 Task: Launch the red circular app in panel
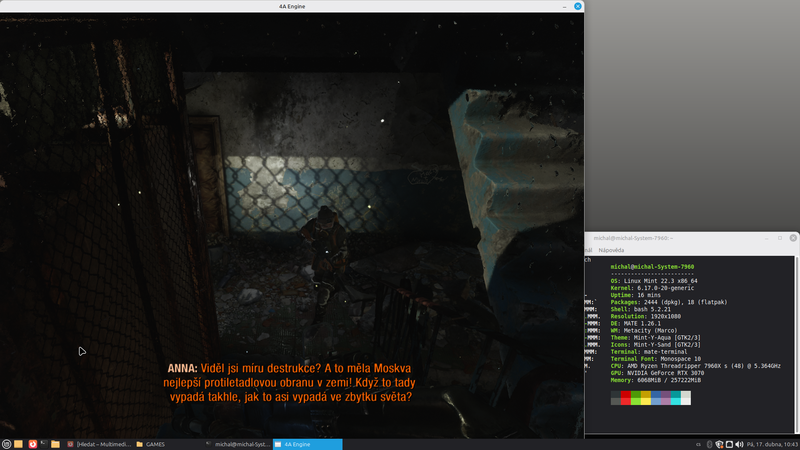(x=33, y=444)
